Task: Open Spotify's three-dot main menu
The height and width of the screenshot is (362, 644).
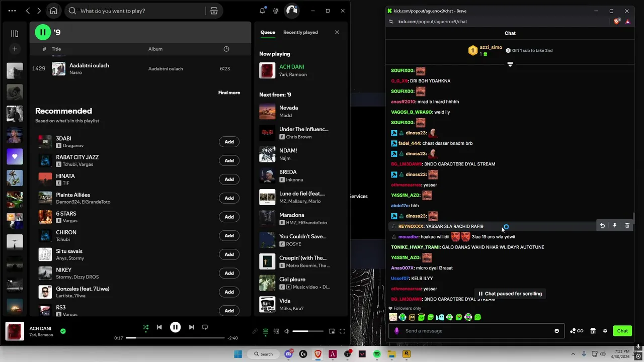Action: pyautogui.click(x=12, y=11)
